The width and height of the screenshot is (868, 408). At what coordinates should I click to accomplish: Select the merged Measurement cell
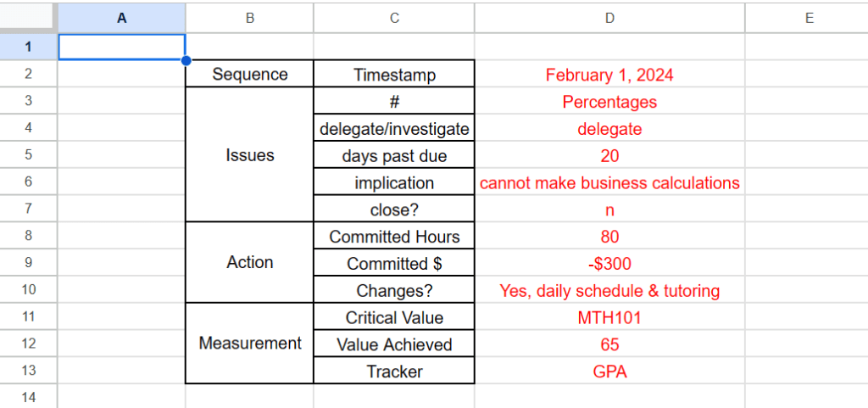[250, 344]
